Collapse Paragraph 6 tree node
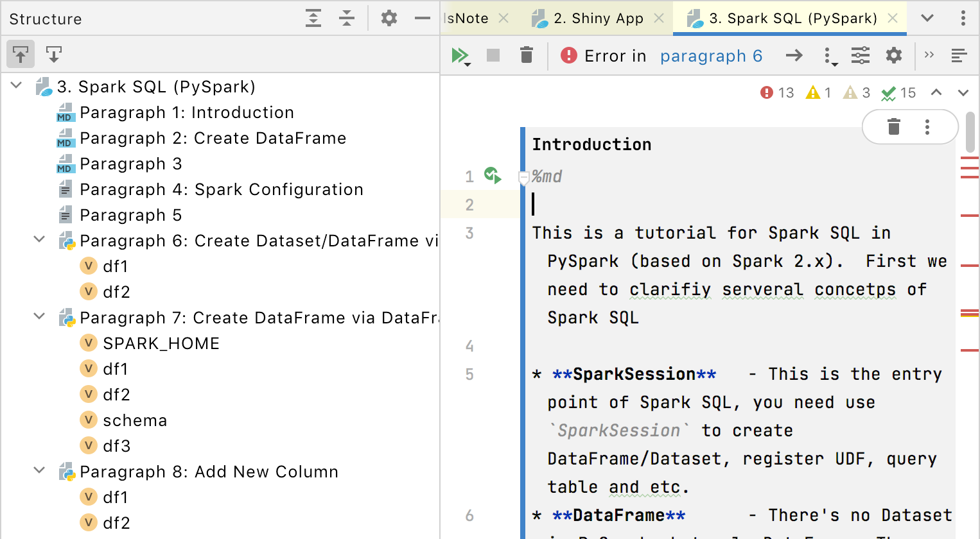 pos(39,240)
